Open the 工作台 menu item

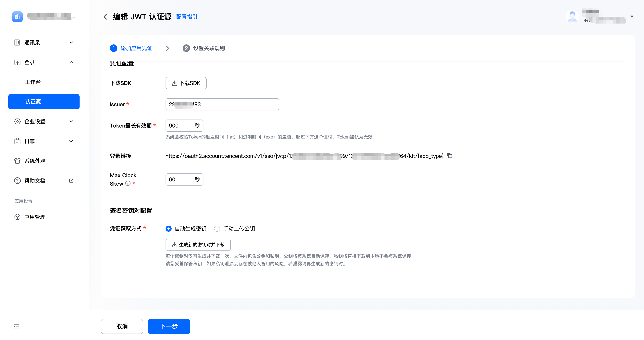[x=33, y=82]
